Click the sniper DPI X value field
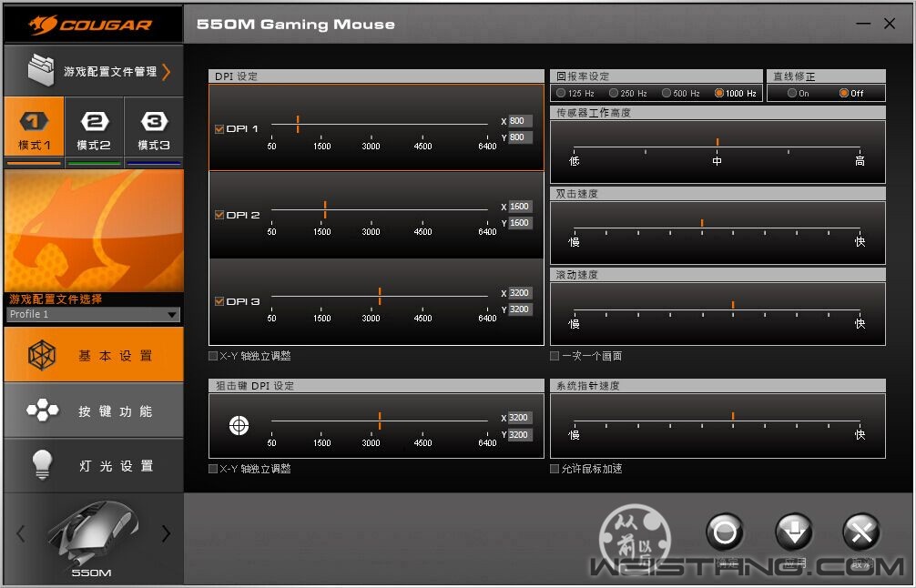Image resolution: width=916 pixels, height=588 pixels. (520, 418)
